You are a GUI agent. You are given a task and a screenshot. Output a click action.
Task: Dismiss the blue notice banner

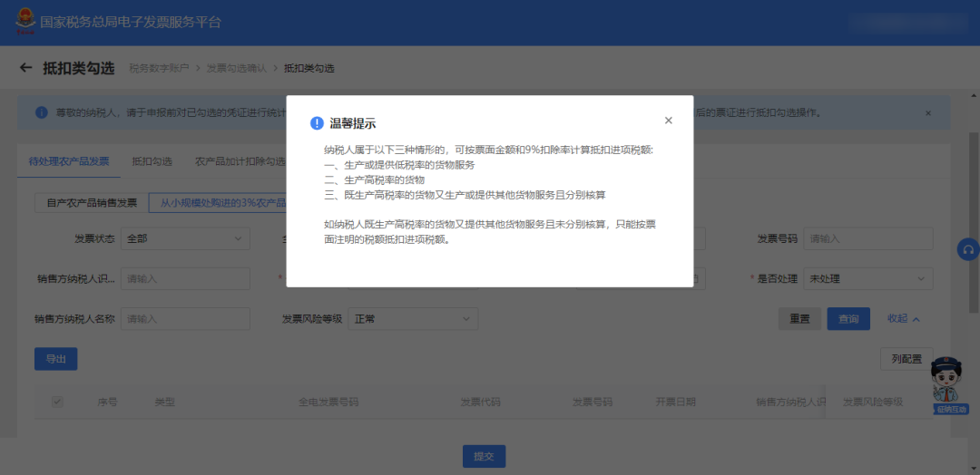point(928,113)
